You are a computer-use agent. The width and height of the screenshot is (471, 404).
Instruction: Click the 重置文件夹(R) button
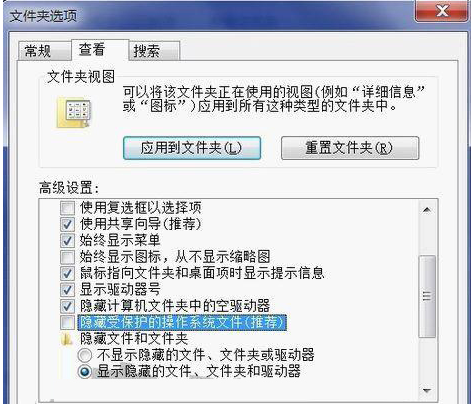pos(350,148)
